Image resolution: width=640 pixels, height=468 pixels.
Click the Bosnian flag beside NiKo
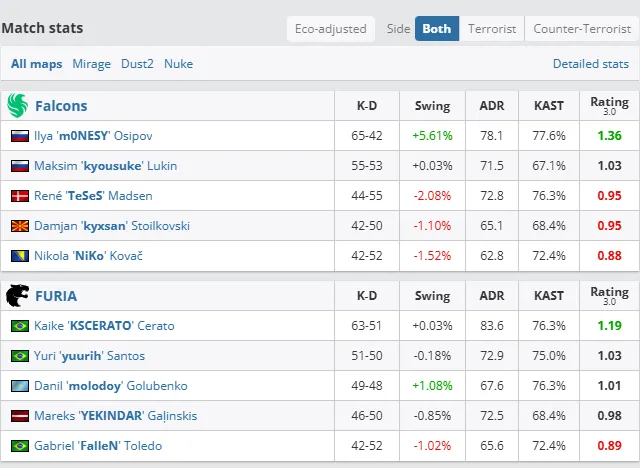click(x=20, y=256)
